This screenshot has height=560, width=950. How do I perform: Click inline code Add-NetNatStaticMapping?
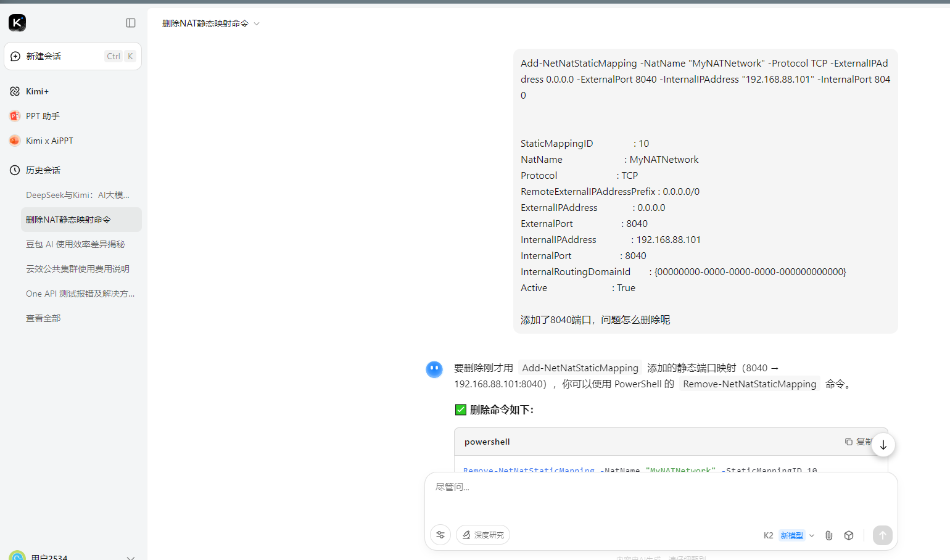[x=580, y=368]
